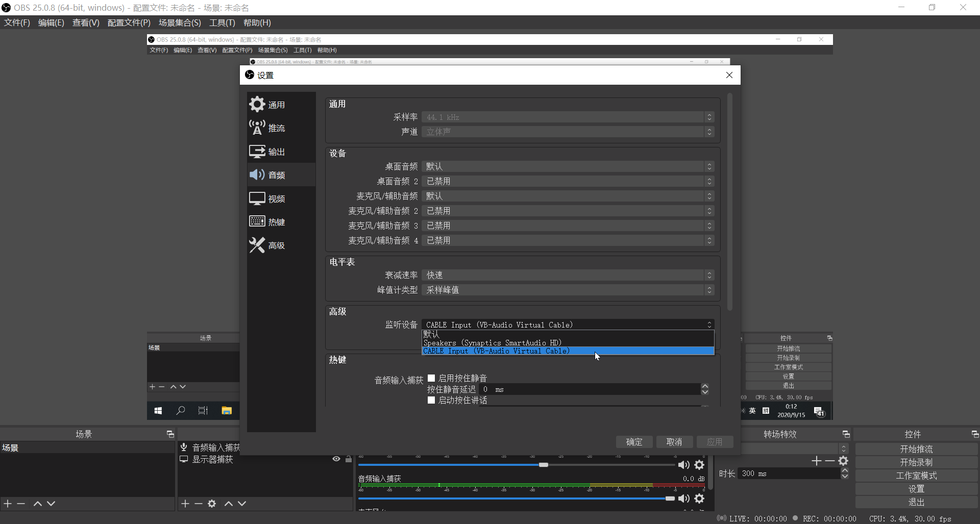The image size is (980, 524).
Task: Hide the 显示器捕获 source with the eye toggle
Action: pos(335,459)
